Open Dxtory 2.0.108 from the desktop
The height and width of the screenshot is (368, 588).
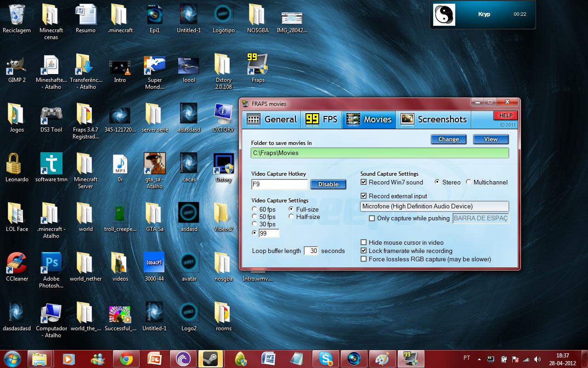tap(223, 66)
